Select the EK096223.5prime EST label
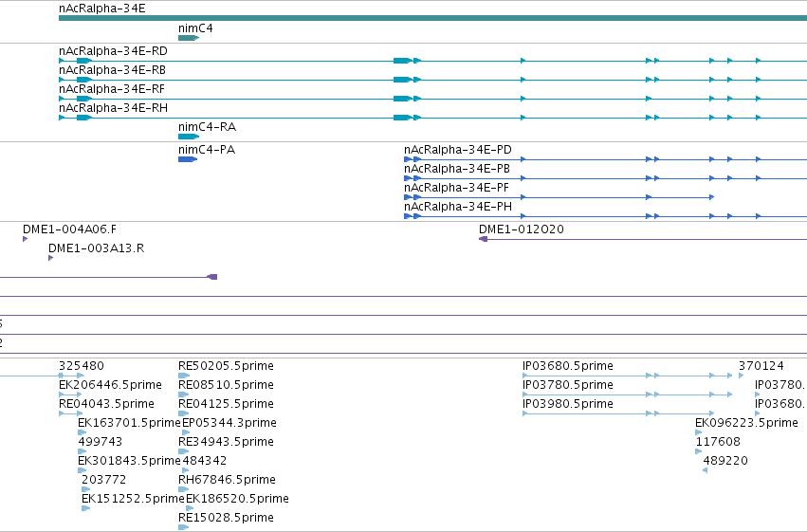This screenshot has height=532, width=807. coord(746,423)
